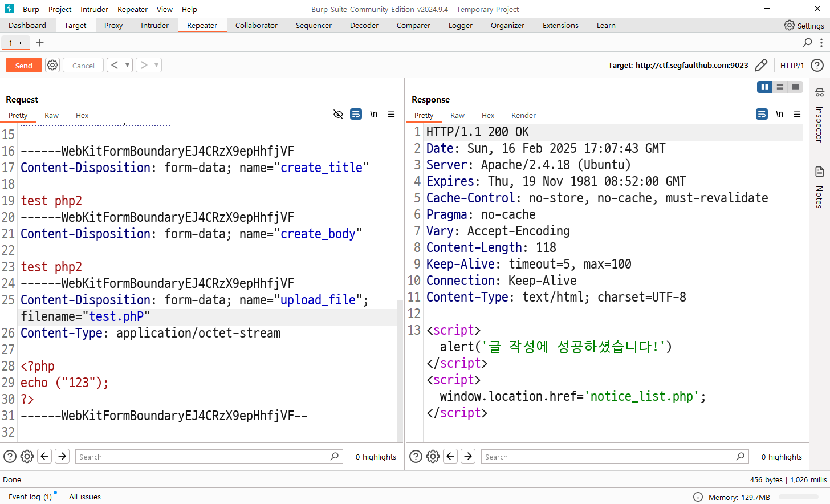The width and height of the screenshot is (830, 504).
Task: Open the Help menu
Action: [189, 9]
